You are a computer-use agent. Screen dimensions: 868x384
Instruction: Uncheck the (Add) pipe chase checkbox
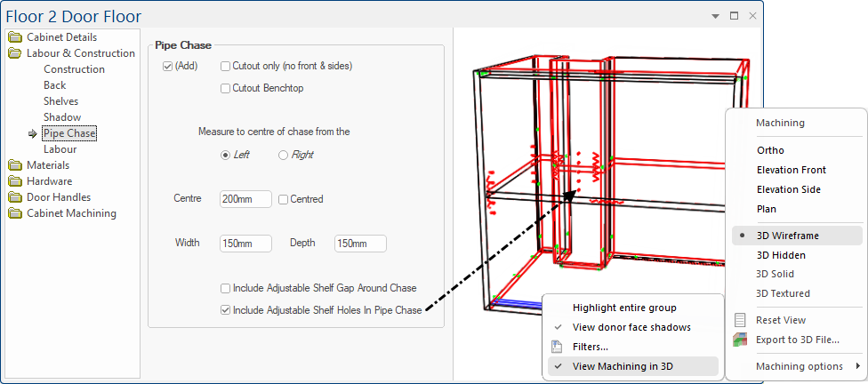click(x=167, y=66)
